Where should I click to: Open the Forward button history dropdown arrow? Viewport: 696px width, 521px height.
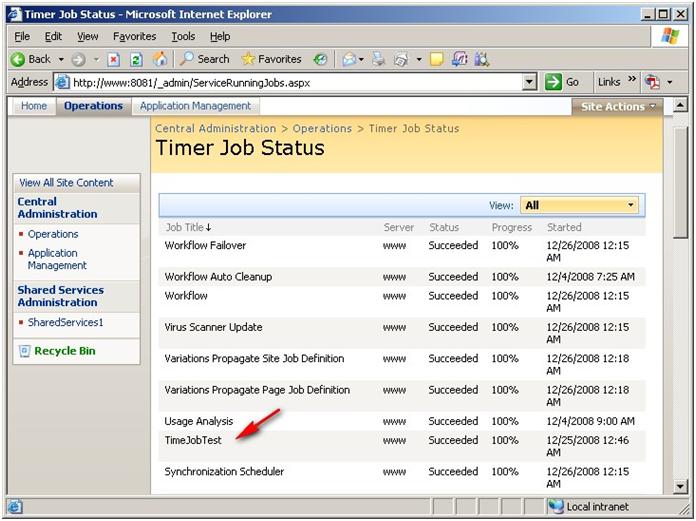[96, 59]
